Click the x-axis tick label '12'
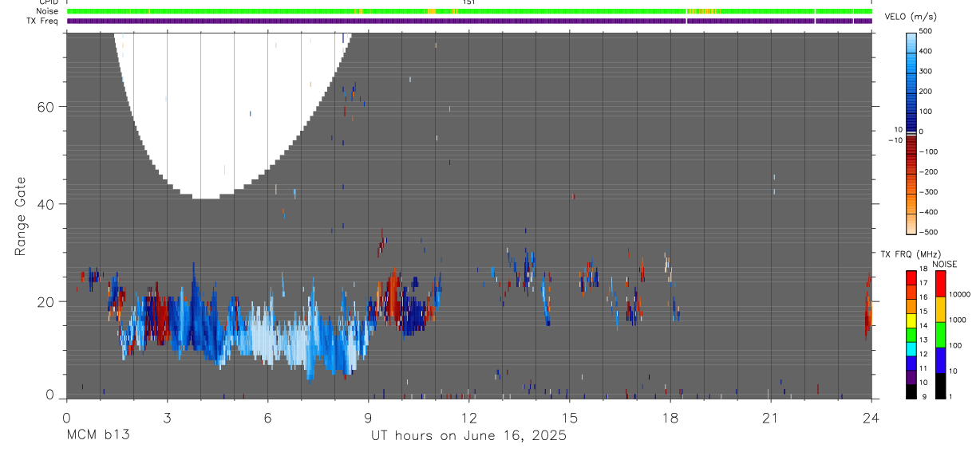This screenshot has height=452, width=980. [x=468, y=418]
